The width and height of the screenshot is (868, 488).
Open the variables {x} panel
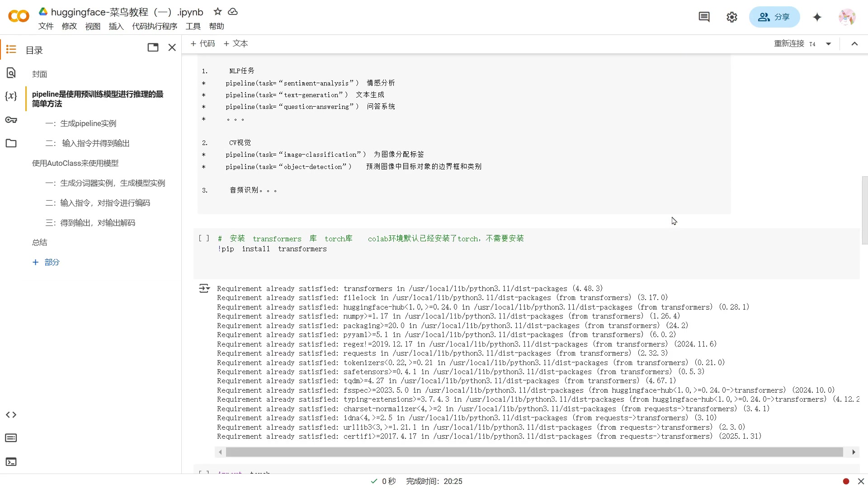tap(11, 96)
